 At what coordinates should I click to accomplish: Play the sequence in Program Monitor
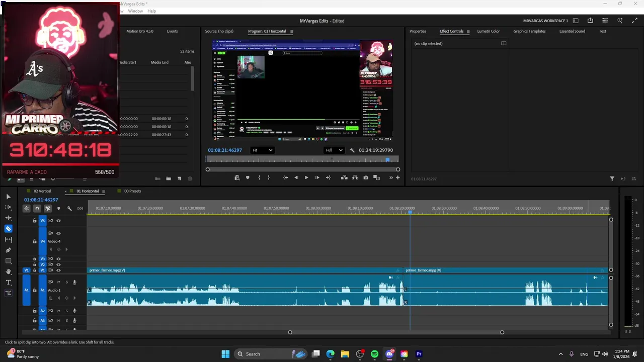(x=306, y=177)
